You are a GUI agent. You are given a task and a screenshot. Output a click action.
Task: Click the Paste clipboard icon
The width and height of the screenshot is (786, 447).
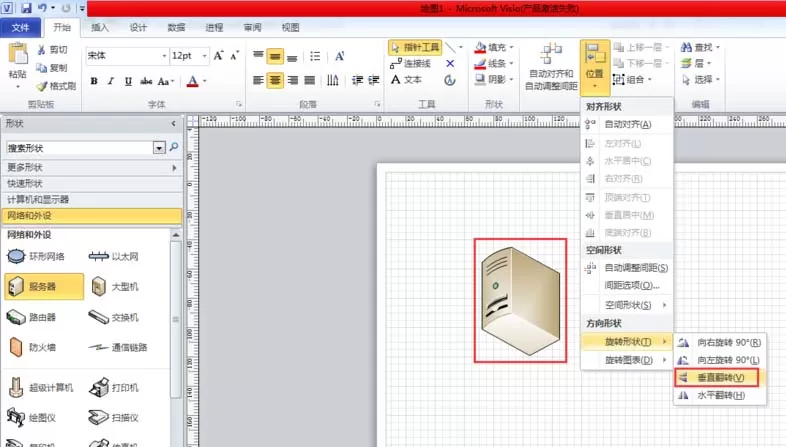[18, 54]
